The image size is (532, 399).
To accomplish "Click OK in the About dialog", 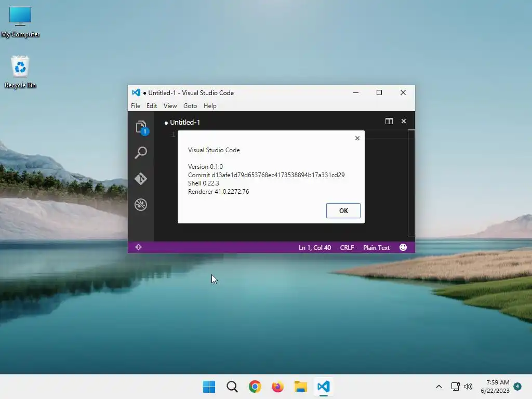I will 343,211.
